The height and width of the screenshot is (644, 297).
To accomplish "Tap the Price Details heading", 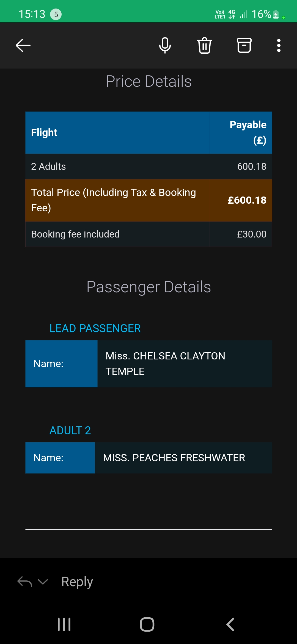I will 148,81.
